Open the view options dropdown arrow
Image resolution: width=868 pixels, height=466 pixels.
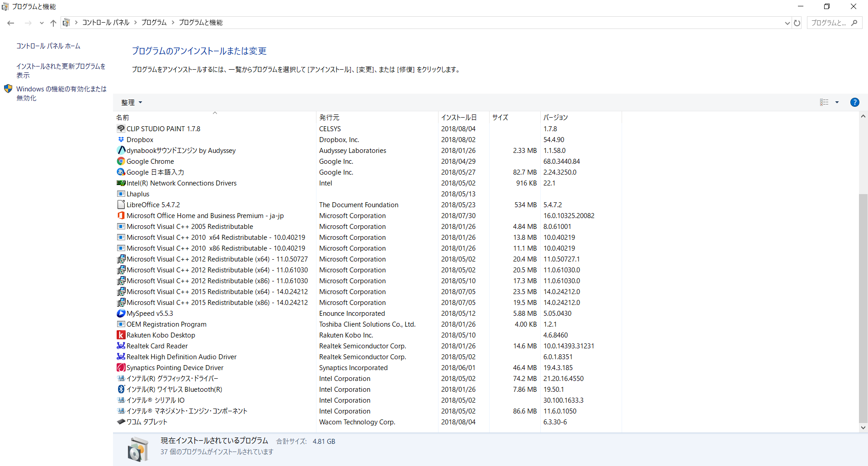pyautogui.click(x=837, y=103)
